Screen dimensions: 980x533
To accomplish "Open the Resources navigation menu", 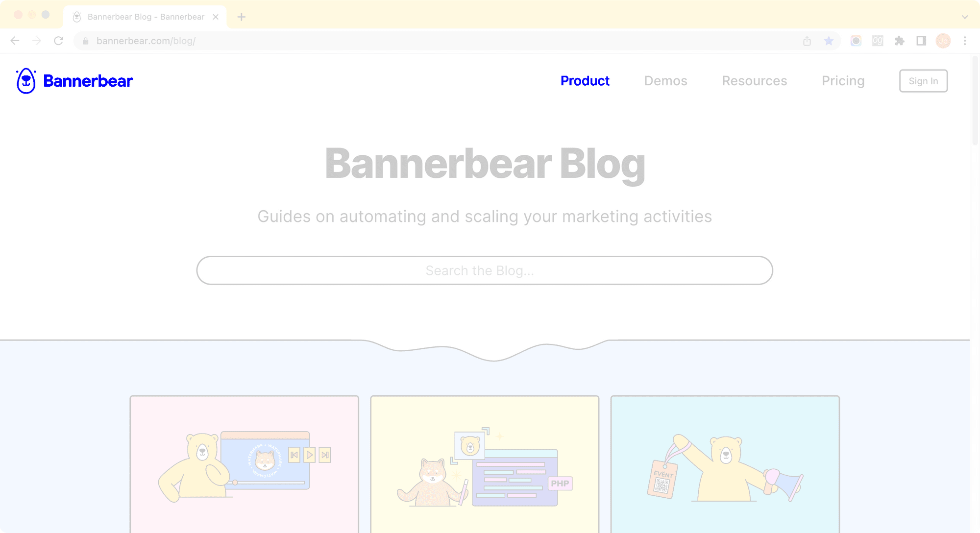I will [754, 81].
